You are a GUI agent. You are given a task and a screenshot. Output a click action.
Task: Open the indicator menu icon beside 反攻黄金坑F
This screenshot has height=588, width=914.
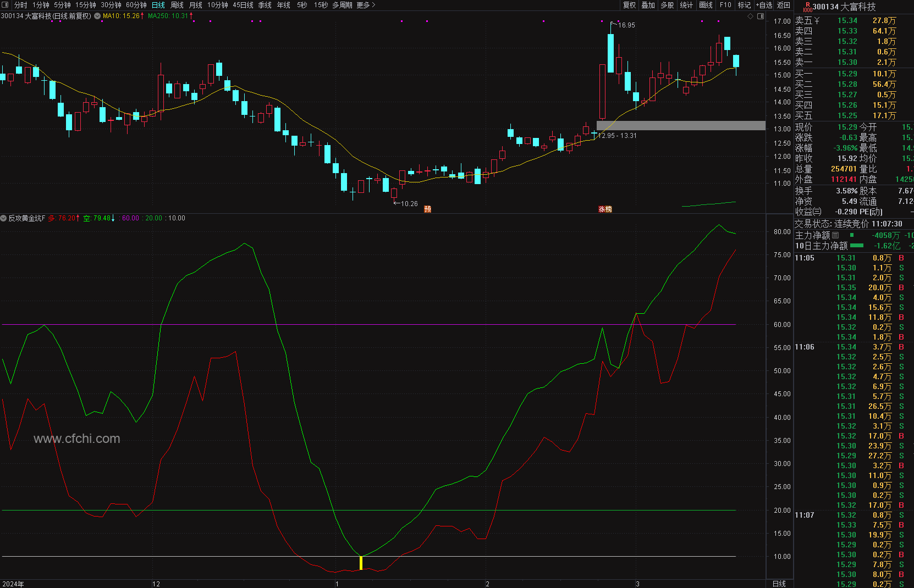[x=3, y=218]
